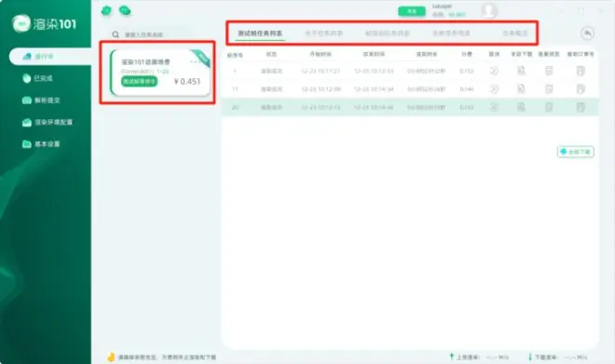The width and height of the screenshot is (615, 364).
Task: Click the upload speed arrow in status bar
Action: click(x=451, y=357)
